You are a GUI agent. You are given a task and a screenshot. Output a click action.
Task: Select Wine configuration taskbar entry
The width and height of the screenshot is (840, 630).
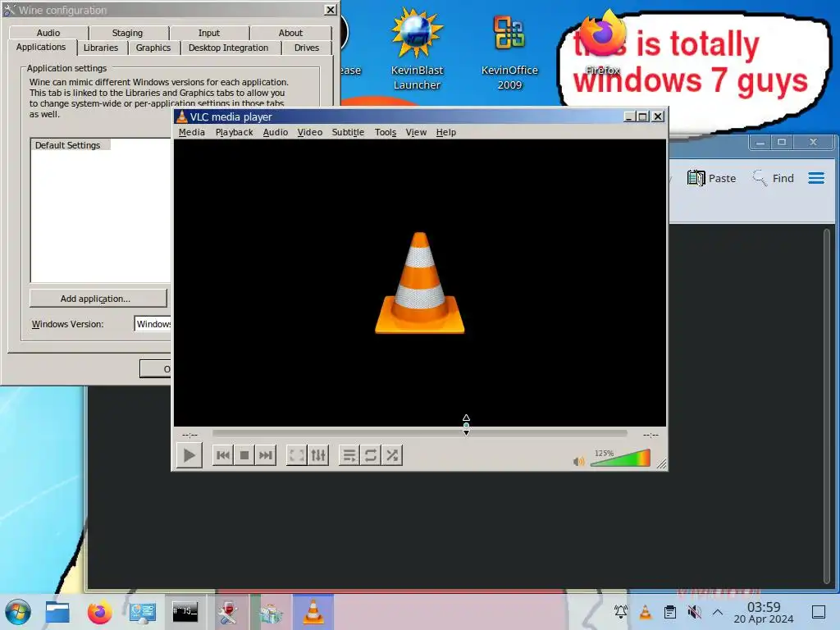(228, 612)
